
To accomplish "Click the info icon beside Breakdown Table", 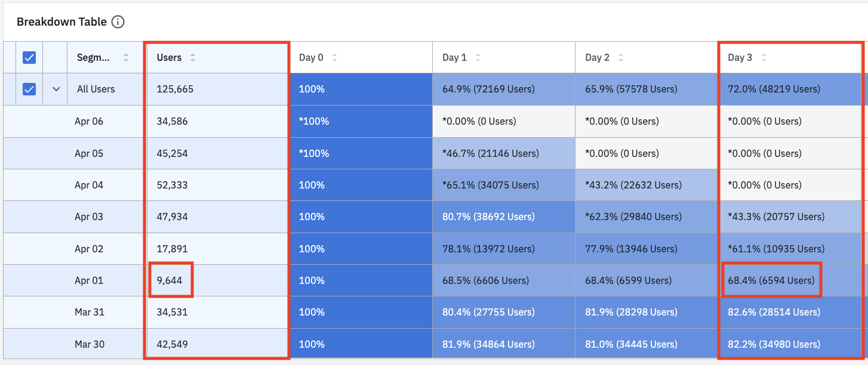I will (x=118, y=22).
